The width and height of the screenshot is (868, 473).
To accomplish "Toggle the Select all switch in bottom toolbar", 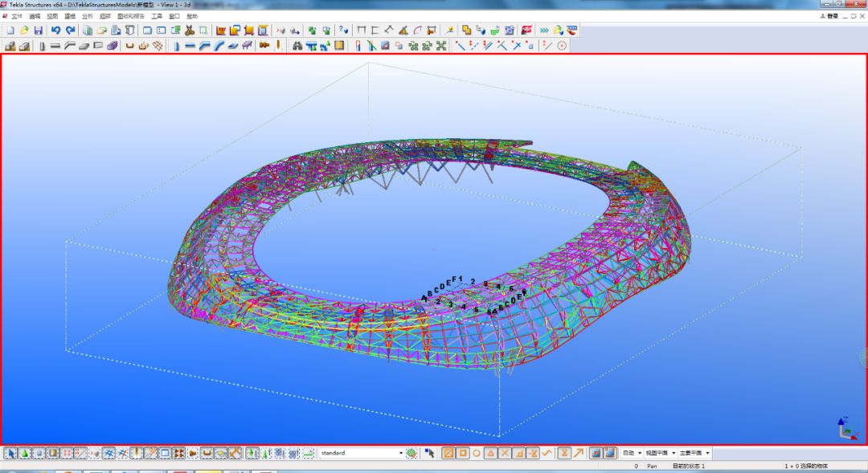I will [10, 453].
